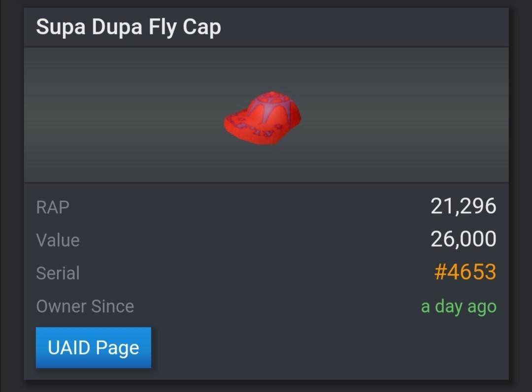Select the Supa Dupa Fly Cap title
The width and height of the screenshot is (532, 392).
pyautogui.click(x=129, y=27)
